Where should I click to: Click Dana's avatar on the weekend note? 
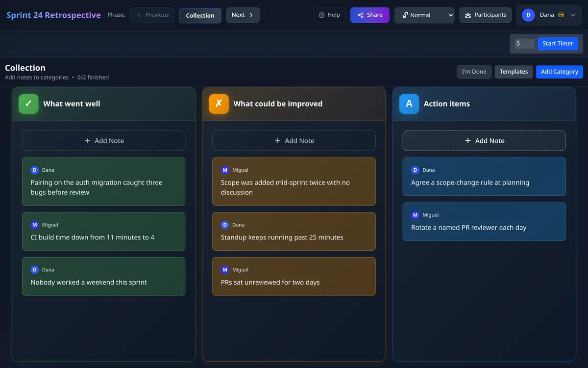coord(35,270)
